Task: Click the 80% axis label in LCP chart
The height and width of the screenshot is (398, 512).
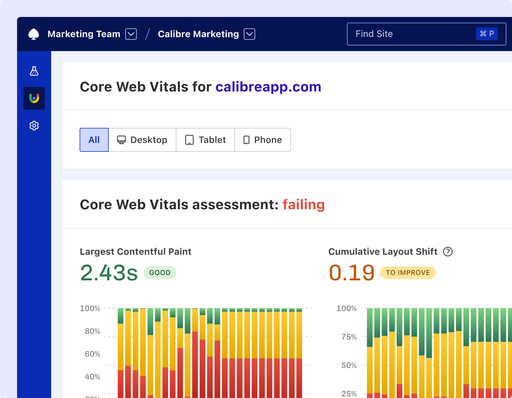Action: coord(92,331)
